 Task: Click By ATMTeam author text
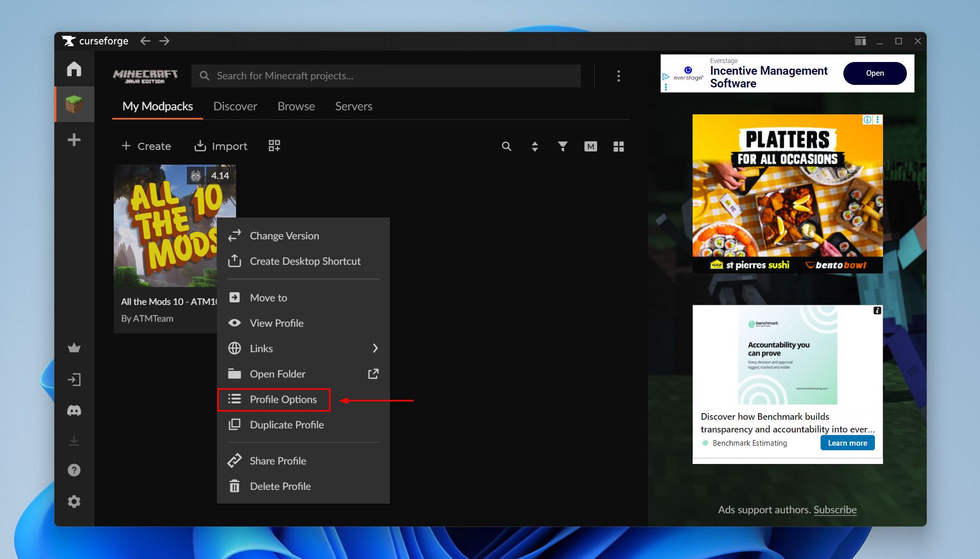coord(147,319)
